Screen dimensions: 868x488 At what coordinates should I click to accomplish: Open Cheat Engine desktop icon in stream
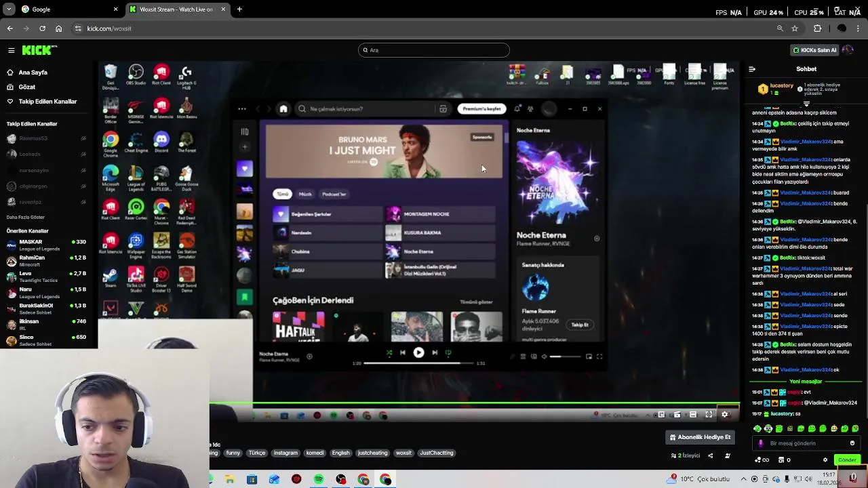pos(136,142)
